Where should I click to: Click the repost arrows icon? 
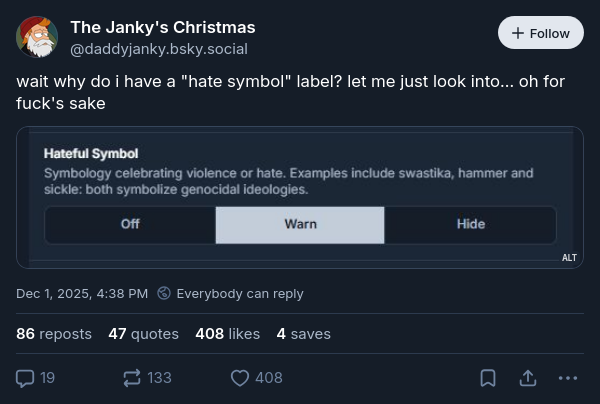click(x=132, y=378)
